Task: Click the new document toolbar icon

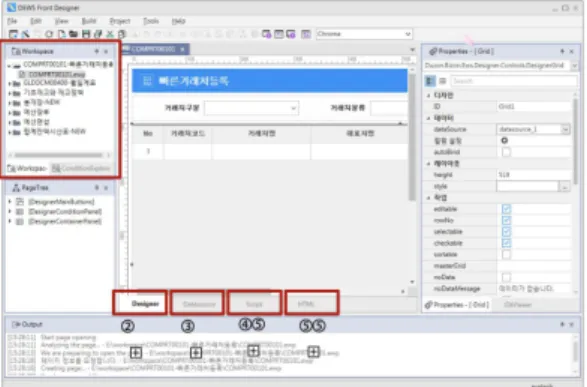Action: point(61,34)
